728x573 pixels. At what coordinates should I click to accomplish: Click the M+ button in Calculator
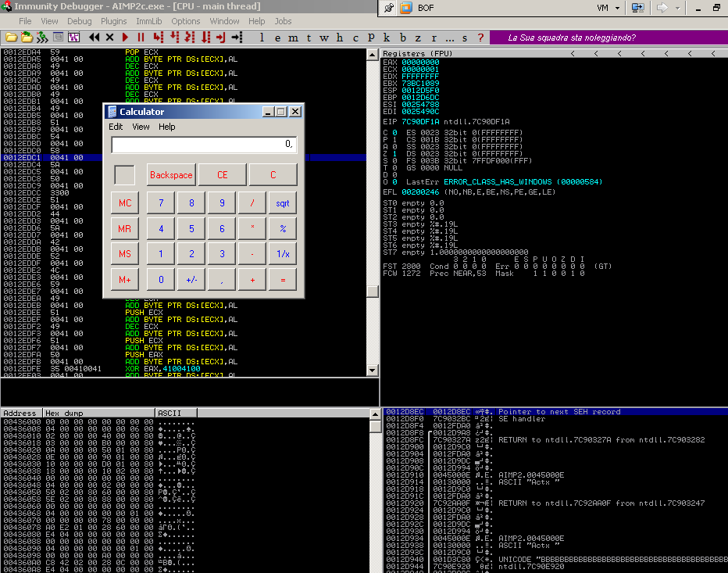tap(125, 280)
